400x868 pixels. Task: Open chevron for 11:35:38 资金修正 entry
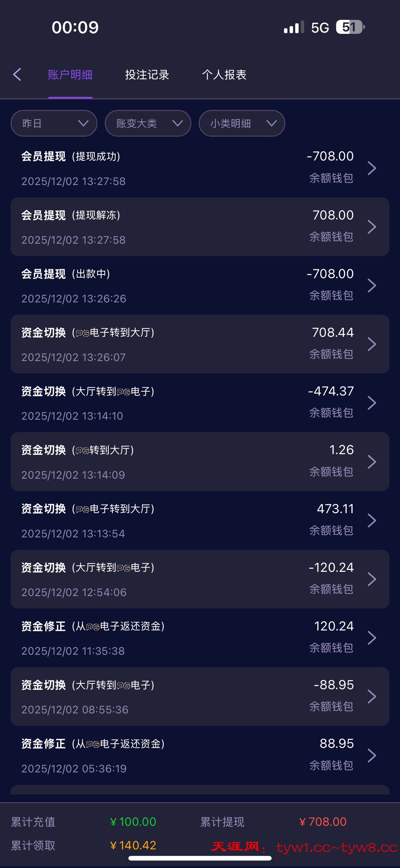tap(372, 638)
